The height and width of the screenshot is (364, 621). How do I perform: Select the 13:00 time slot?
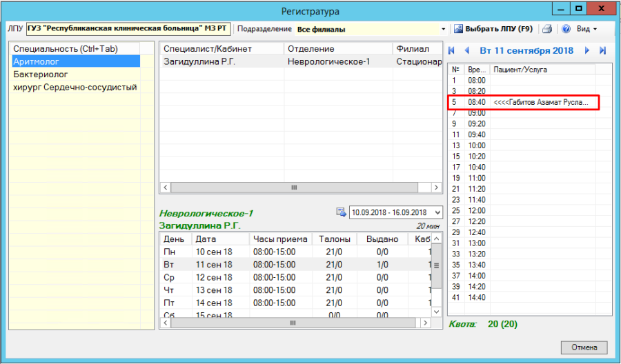[x=530, y=243]
